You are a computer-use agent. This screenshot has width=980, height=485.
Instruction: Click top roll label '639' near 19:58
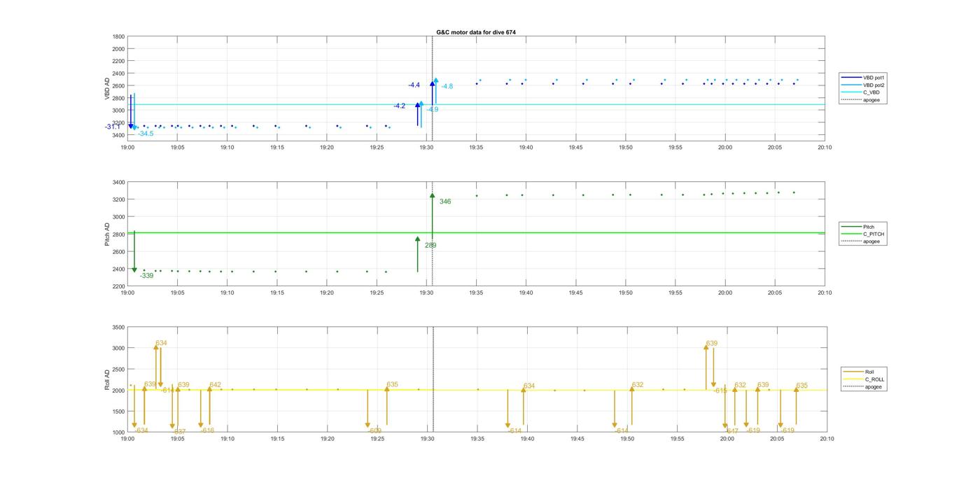point(712,343)
